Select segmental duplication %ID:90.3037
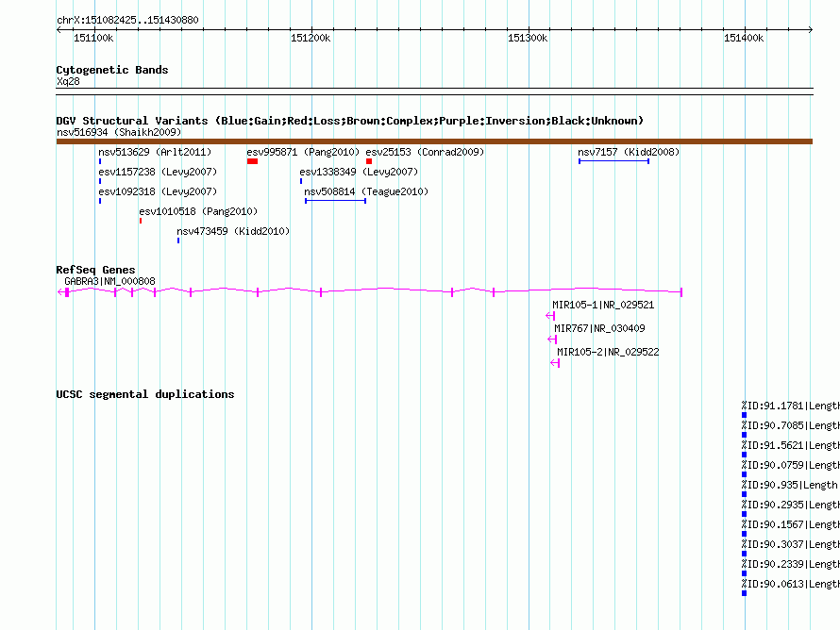 pos(791,544)
